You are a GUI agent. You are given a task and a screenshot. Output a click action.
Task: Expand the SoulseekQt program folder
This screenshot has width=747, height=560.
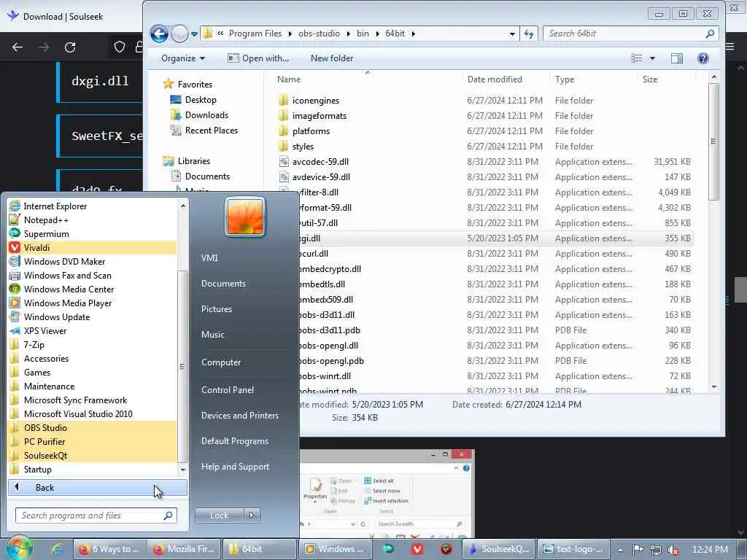[x=93, y=455]
